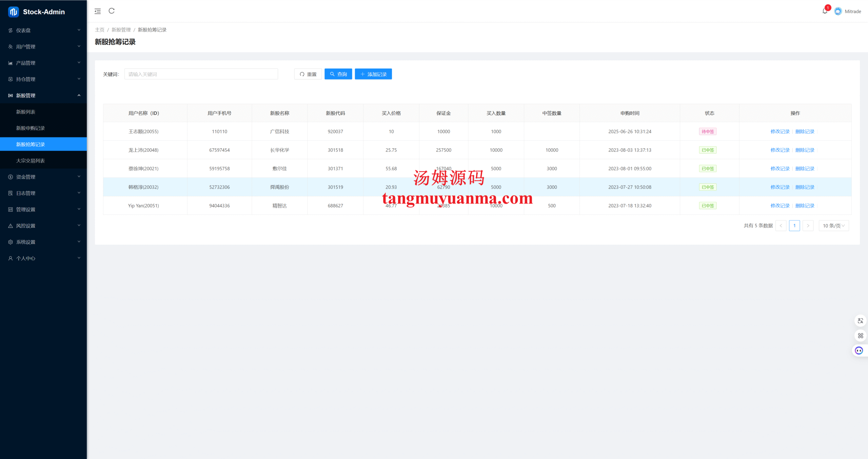
Task: Click the refresh page icon
Action: [x=112, y=11]
